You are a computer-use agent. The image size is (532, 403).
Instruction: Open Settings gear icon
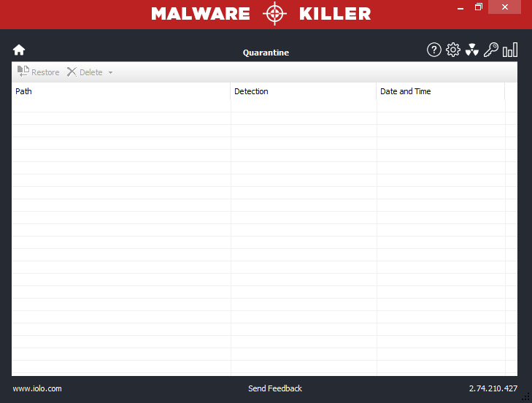[x=453, y=50]
